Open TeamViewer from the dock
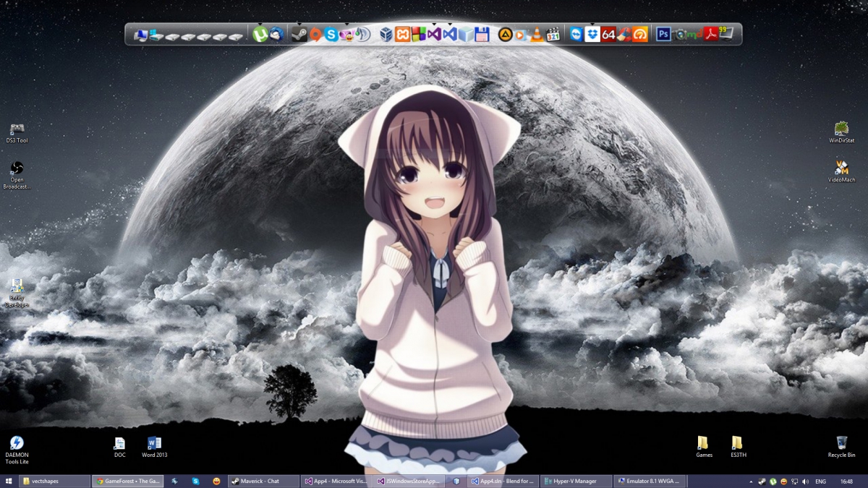This screenshot has width=868, height=488. [576, 34]
